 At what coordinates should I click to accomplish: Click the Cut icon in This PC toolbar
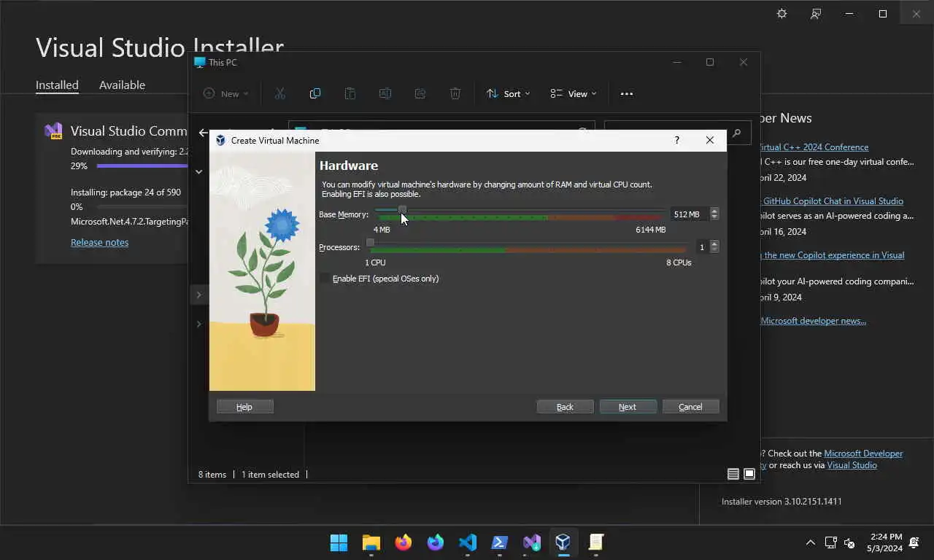tap(280, 93)
